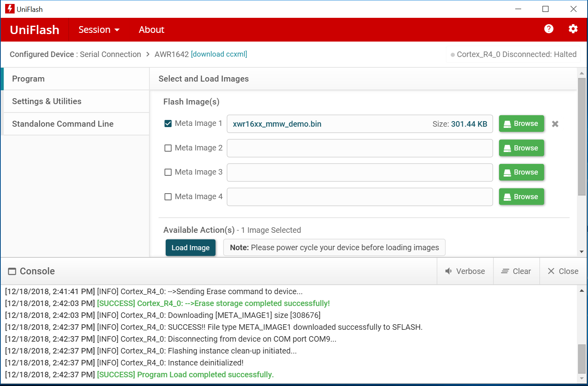588x386 pixels.
Task: Click 'Instance deinitialized!' log line
Action: 124,363
